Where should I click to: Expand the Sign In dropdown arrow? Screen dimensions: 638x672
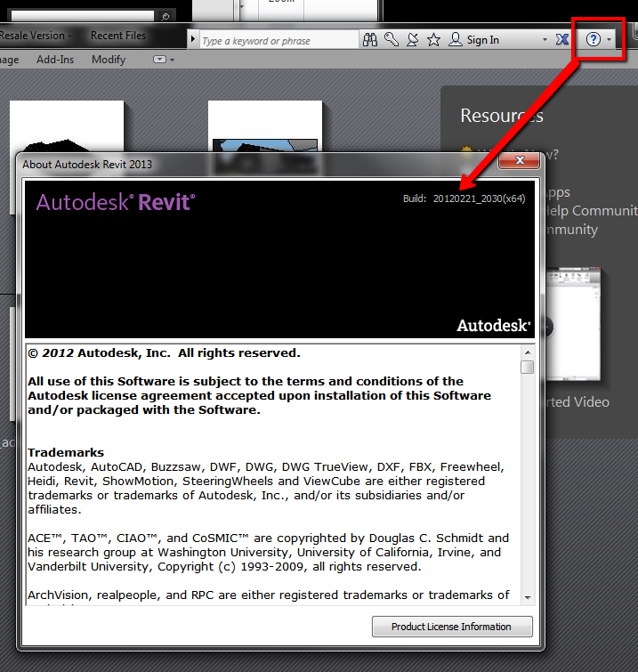click(545, 40)
